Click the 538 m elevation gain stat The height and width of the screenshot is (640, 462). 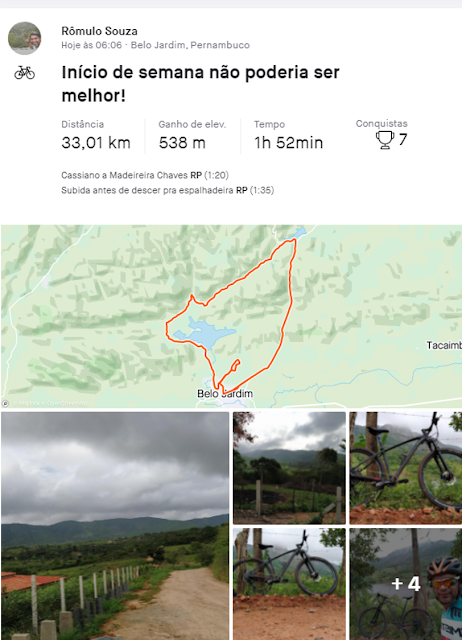pos(182,143)
